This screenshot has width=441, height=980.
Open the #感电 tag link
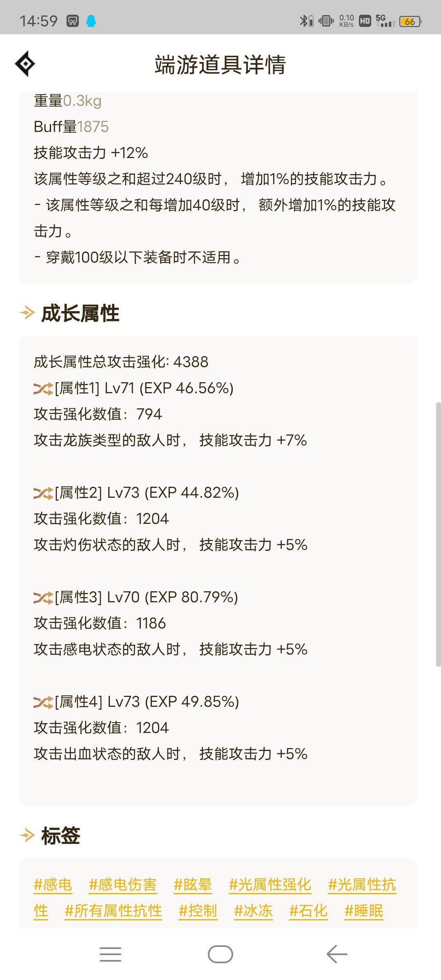pyautogui.click(x=53, y=885)
